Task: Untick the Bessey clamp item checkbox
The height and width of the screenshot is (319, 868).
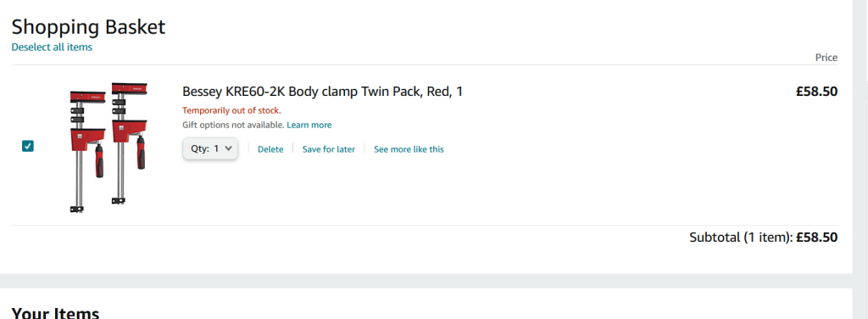Action: (28, 146)
